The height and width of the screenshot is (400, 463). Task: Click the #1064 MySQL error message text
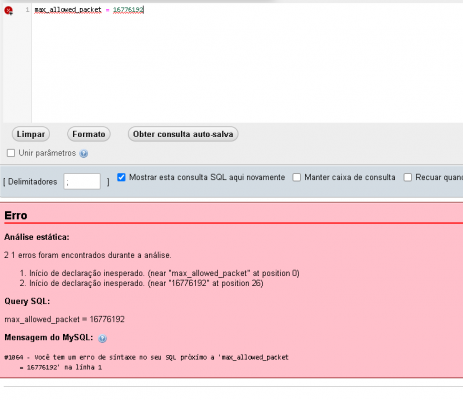point(146,362)
